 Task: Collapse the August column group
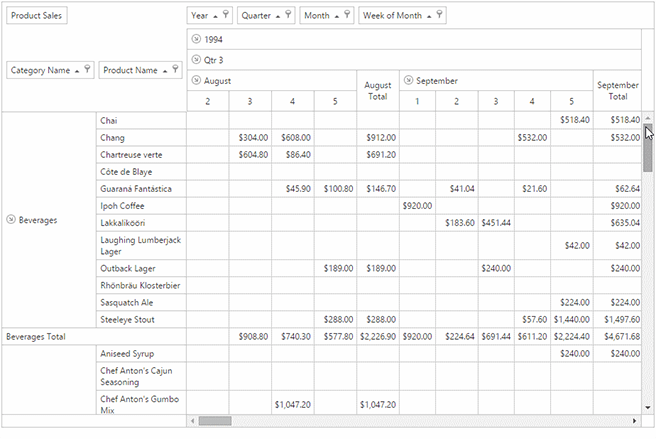pos(196,80)
